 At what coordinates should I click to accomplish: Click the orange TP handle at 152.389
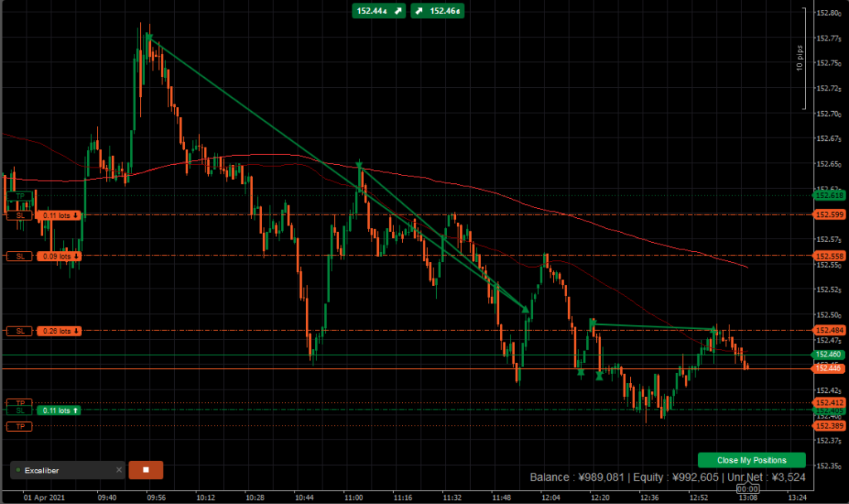pyautogui.click(x=20, y=427)
